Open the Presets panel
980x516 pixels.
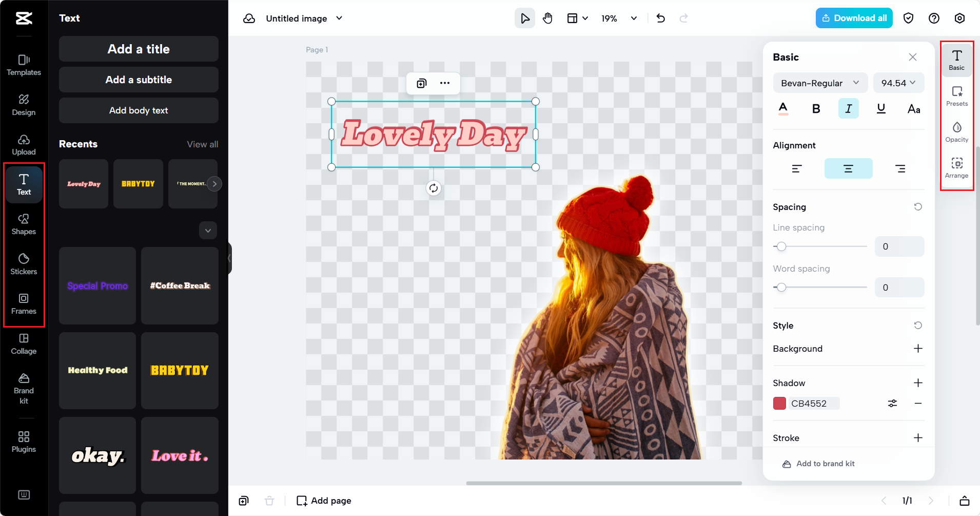956,97
